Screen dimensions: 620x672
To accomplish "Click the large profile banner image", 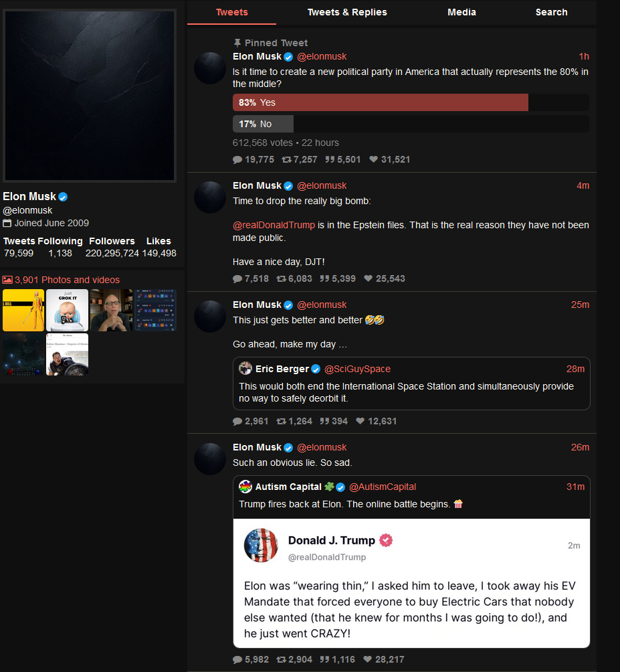I will coord(90,96).
